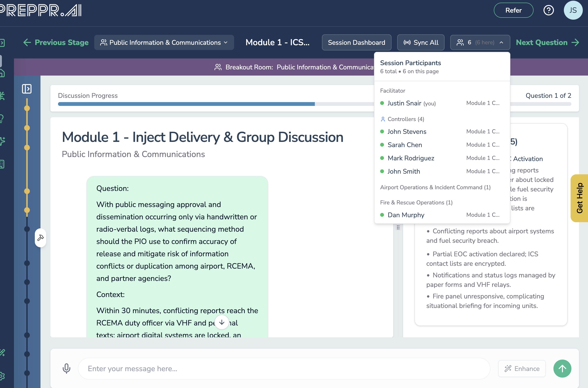Click the microphone voice input icon

[66, 368]
